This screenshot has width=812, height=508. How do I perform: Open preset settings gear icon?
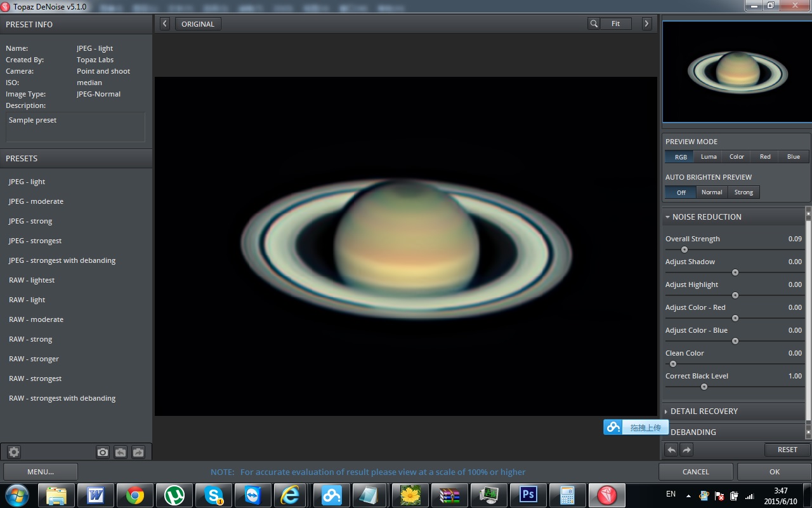[14, 452]
